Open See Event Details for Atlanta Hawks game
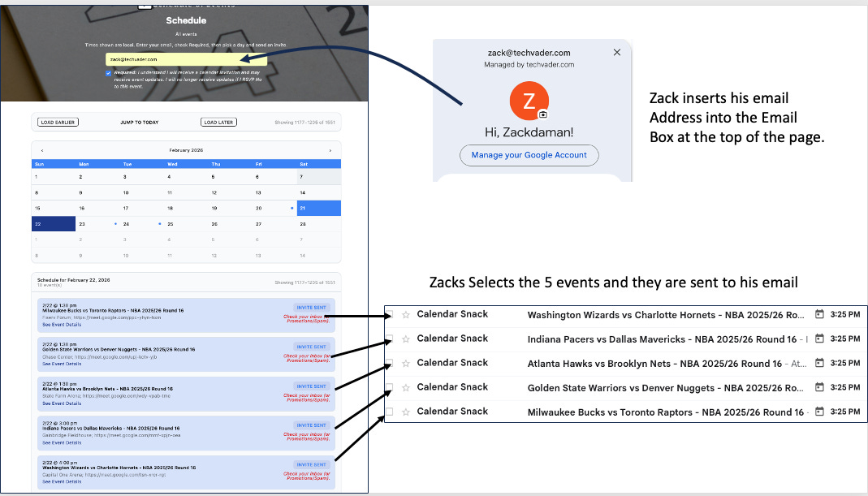868x496 pixels. (62, 403)
